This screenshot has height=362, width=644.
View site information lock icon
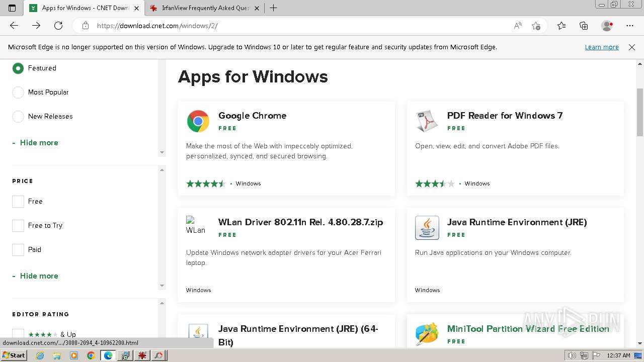click(x=86, y=26)
